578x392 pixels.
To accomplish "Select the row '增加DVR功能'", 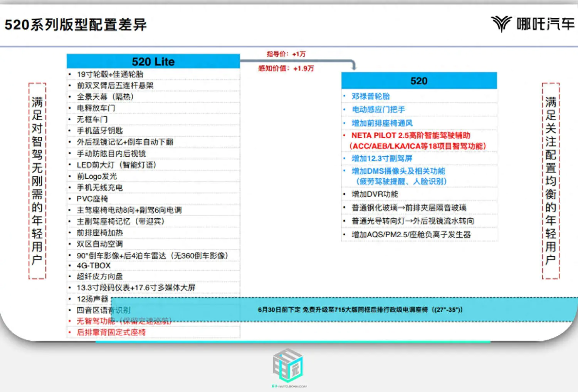I will click(x=419, y=194).
